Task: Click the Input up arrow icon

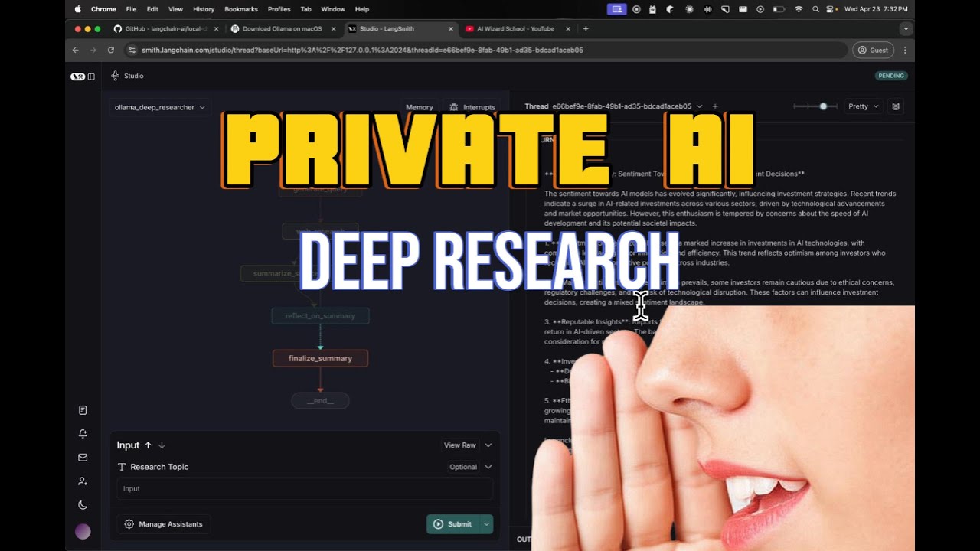Action: (x=148, y=445)
